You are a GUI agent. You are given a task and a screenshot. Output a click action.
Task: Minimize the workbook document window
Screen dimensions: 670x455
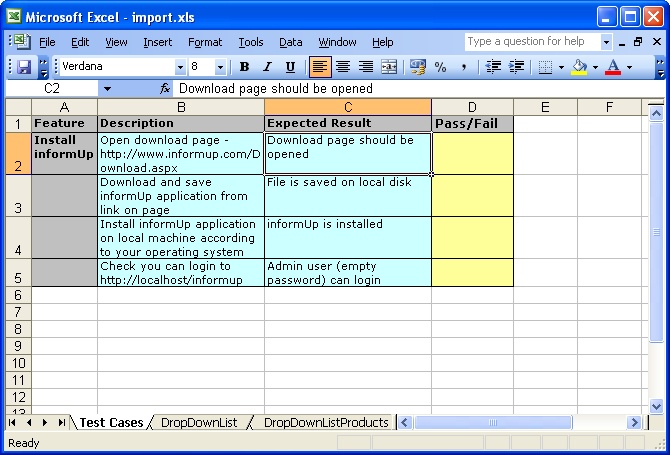pos(622,42)
